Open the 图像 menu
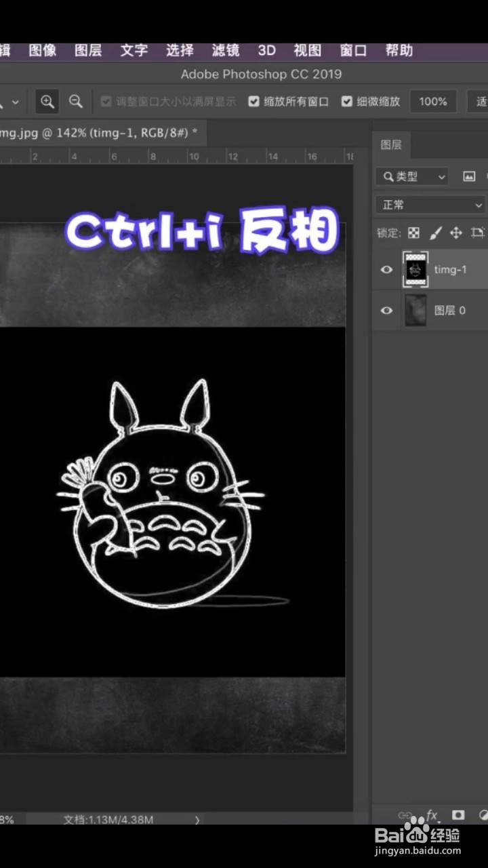 (x=43, y=50)
